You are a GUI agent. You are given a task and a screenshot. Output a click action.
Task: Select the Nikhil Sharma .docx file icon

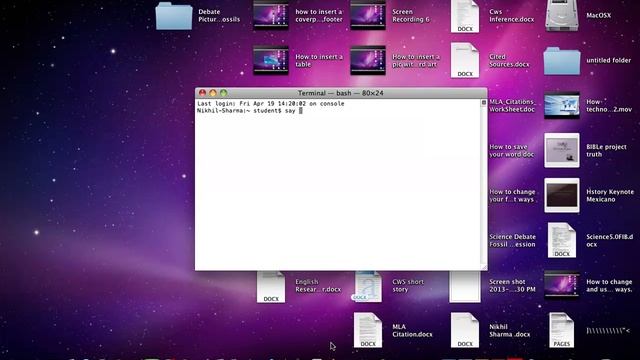coord(465,330)
